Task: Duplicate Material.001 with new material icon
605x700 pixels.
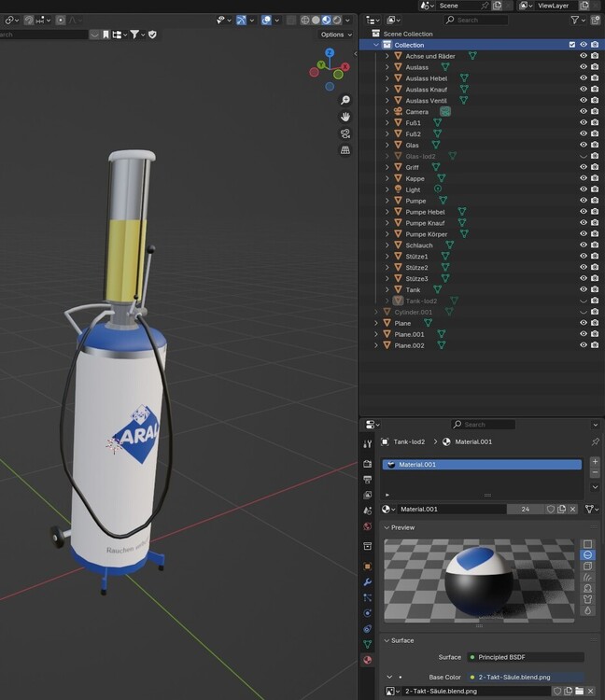Action: (x=562, y=509)
